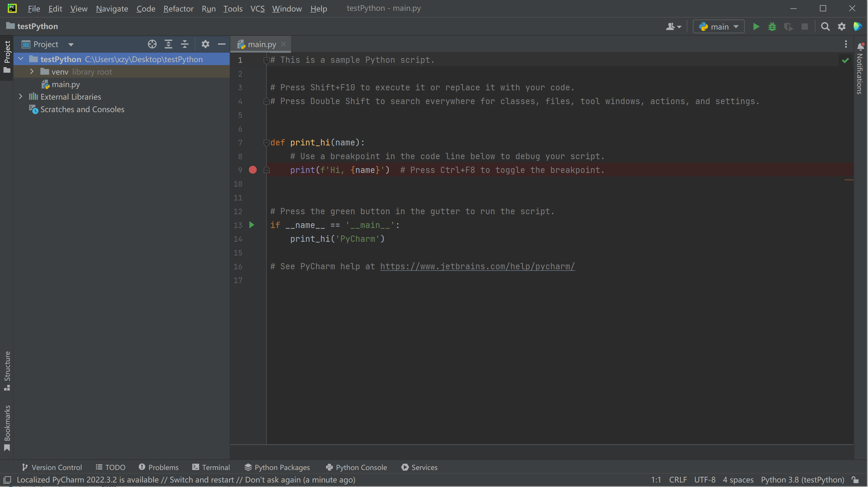Select main.py file in project tree

point(65,84)
